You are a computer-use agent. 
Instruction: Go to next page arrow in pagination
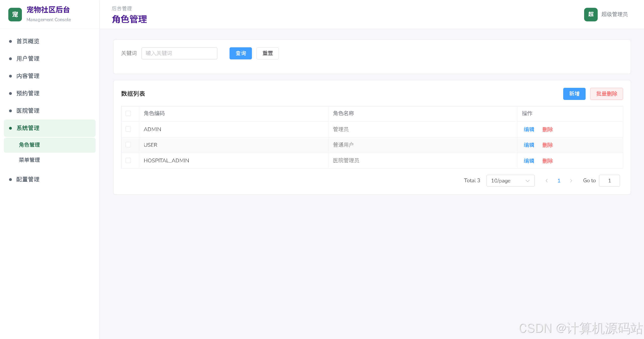[571, 181]
